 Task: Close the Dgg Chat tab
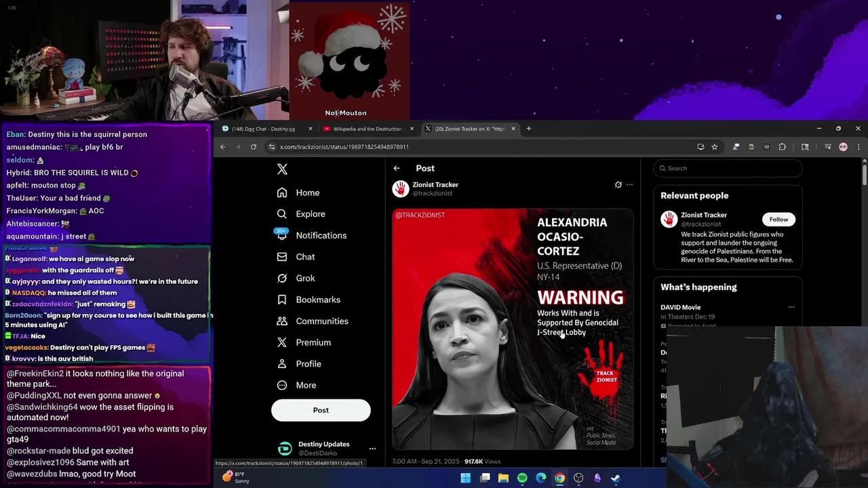point(311,129)
